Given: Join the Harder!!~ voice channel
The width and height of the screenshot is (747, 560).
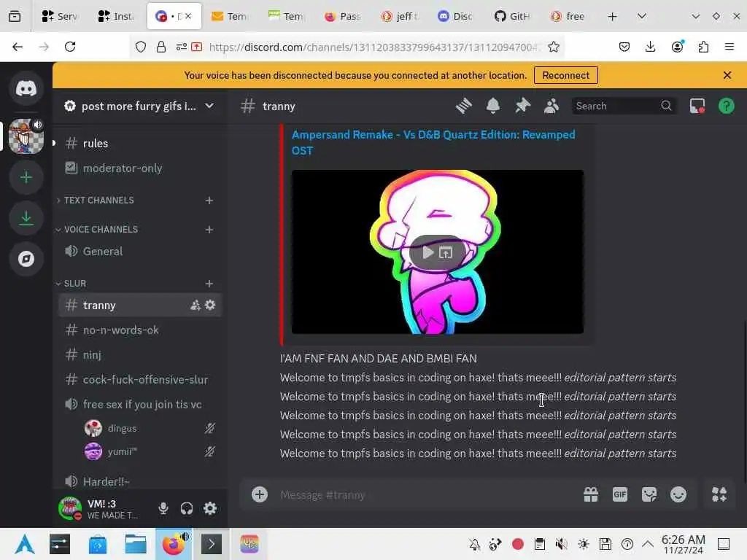Looking at the screenshot, I should click(x=139, y=481).
